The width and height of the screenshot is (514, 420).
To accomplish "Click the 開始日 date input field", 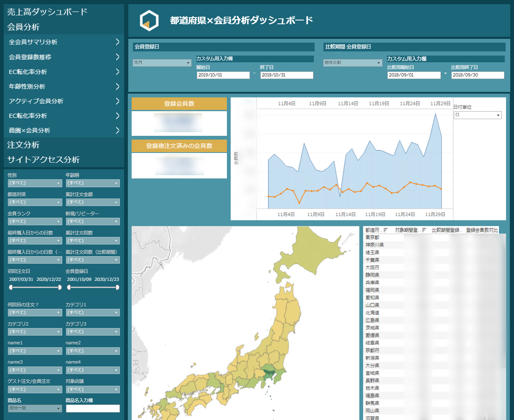I will click(223, 75).
